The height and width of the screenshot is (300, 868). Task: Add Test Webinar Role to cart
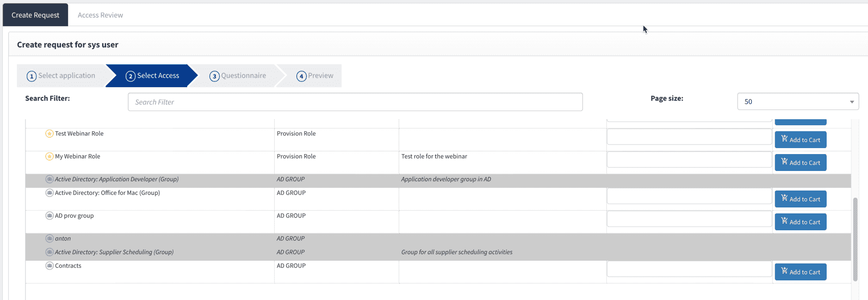click(800, 140)
